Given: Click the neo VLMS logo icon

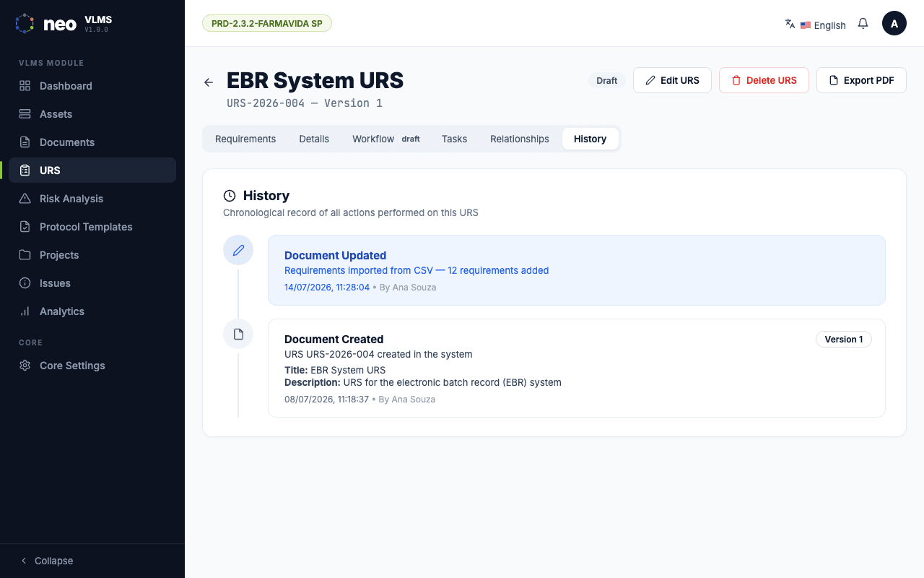Looking at the screenshot, I should click(25, 23).
